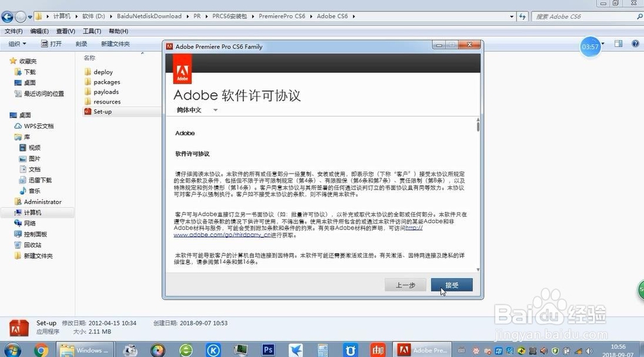This screenshot has height=357, width=644.
Task: Click the scroll-down arrow of the license text
Action: coord(478,269)
